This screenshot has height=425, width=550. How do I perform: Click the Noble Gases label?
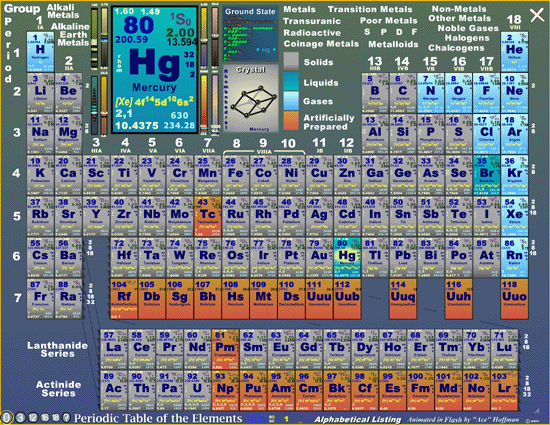point(468,28)
